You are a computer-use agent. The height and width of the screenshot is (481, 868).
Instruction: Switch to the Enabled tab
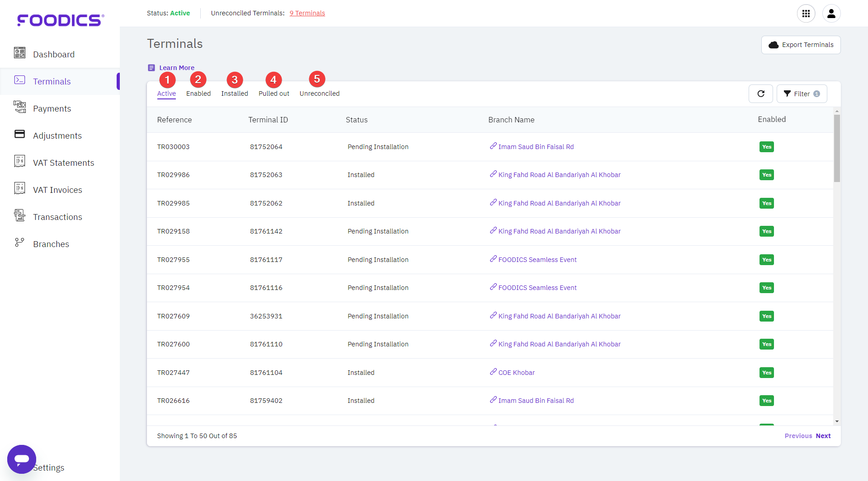198,93
